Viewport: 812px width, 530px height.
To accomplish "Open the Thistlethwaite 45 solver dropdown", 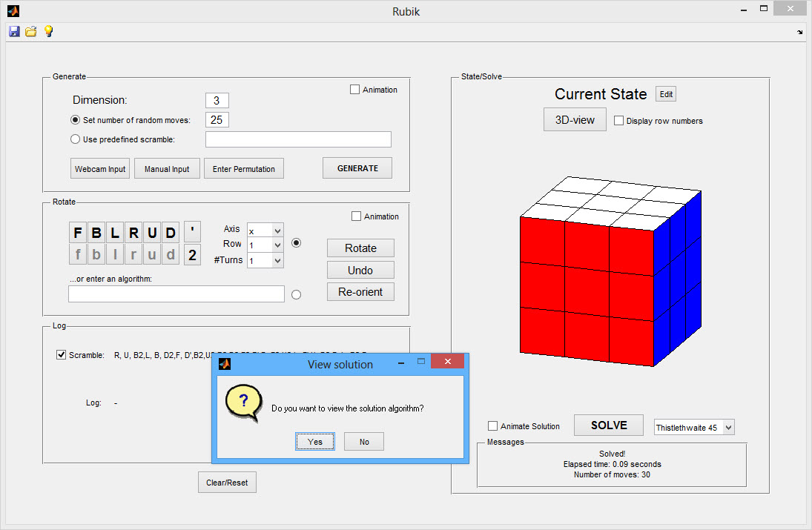I will [x=694, y=428].
